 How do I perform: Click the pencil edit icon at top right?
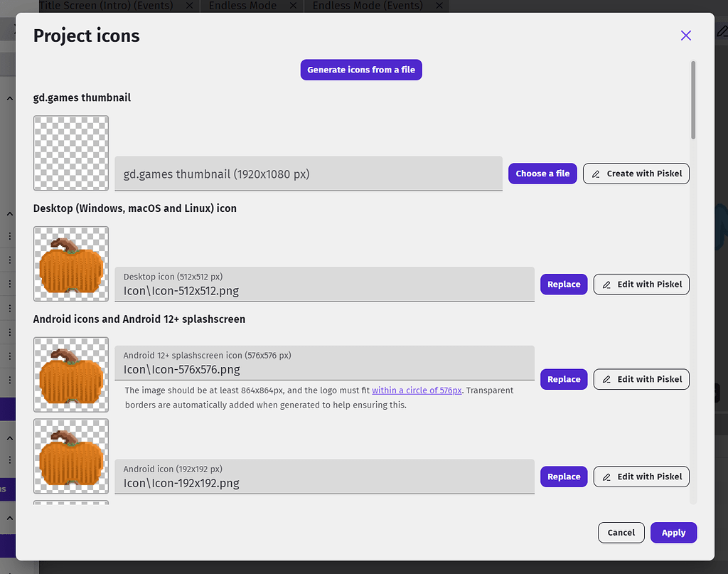(722, 31)
